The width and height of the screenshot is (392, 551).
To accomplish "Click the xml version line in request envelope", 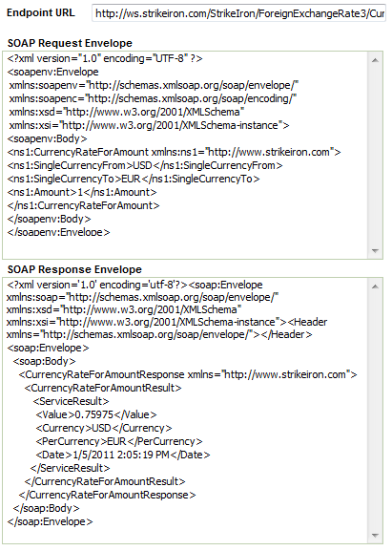I will coord(105,58).
